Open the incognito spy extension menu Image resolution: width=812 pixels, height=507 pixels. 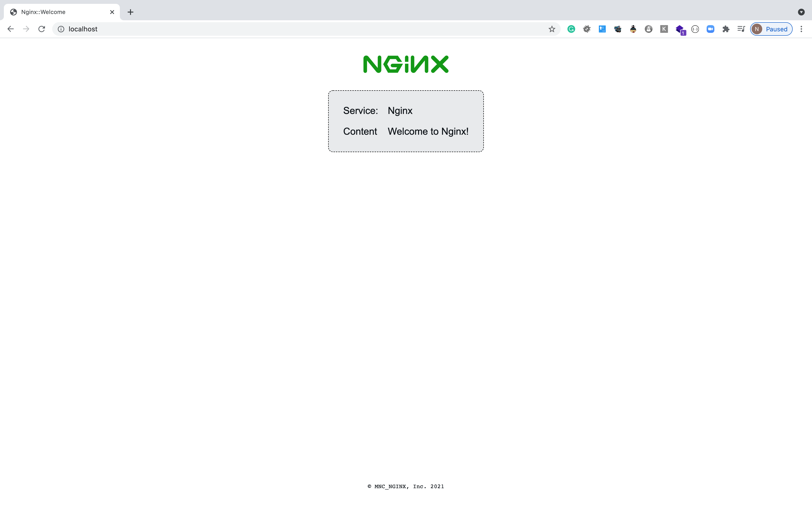pos(648,29)
